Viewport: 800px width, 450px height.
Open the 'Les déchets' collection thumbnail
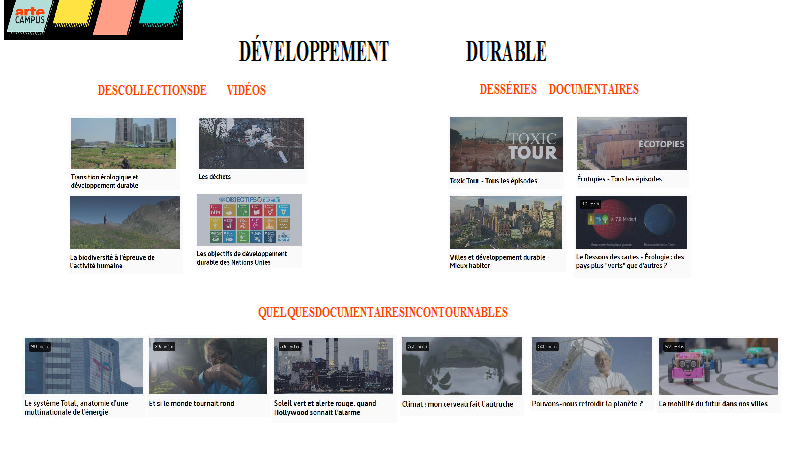click(251, 143)
